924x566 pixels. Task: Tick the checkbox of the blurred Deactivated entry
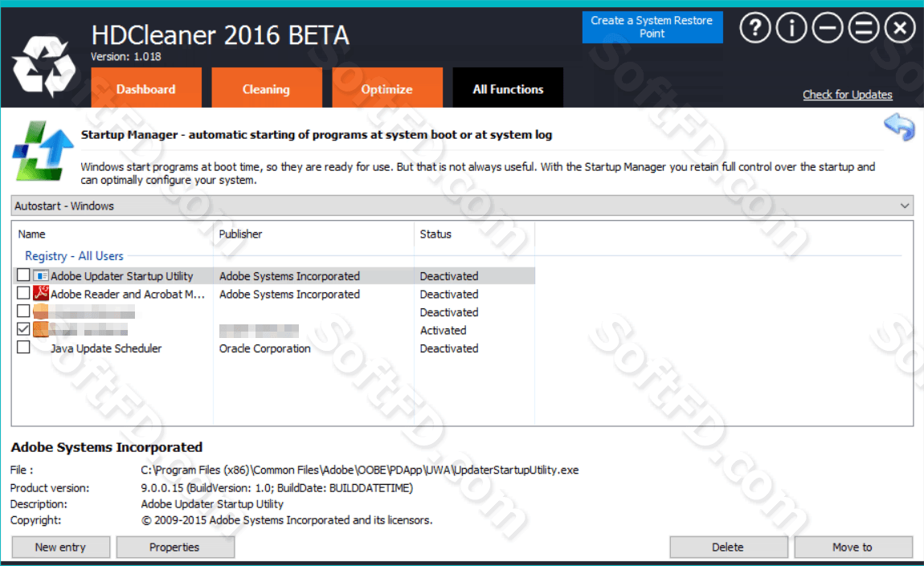[x=23, y=311]
